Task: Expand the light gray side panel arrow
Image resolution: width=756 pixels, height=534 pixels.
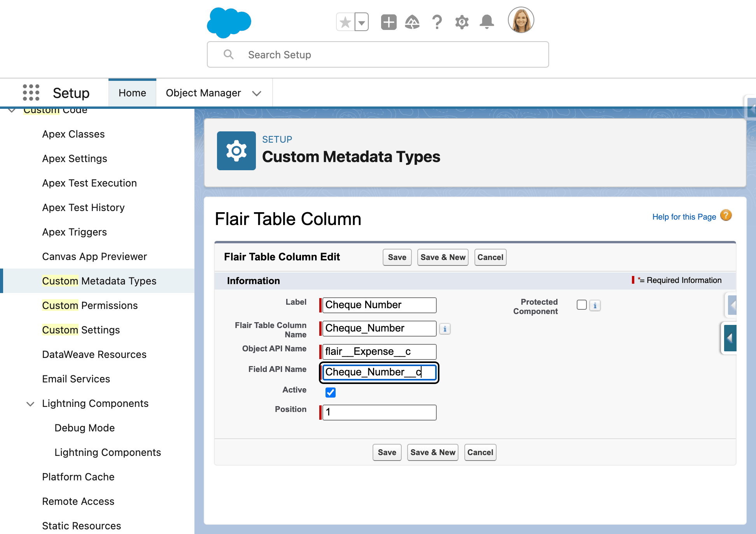Action: click(732, 305)
